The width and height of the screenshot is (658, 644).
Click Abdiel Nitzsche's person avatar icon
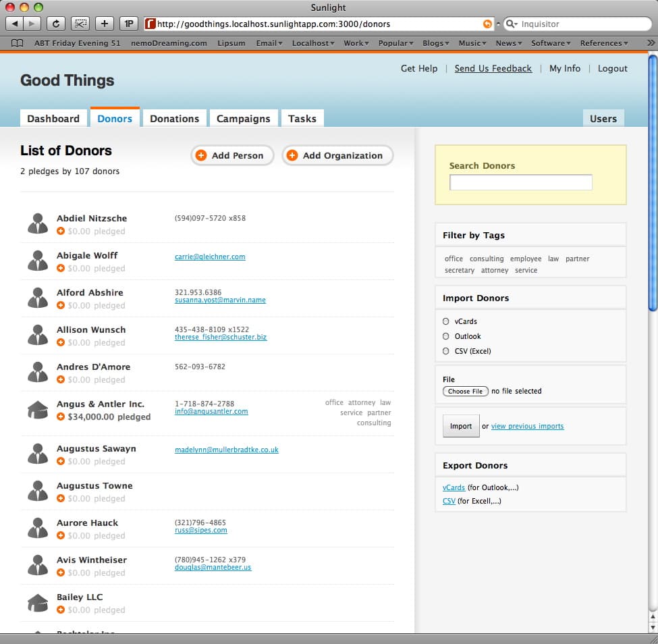38,224
